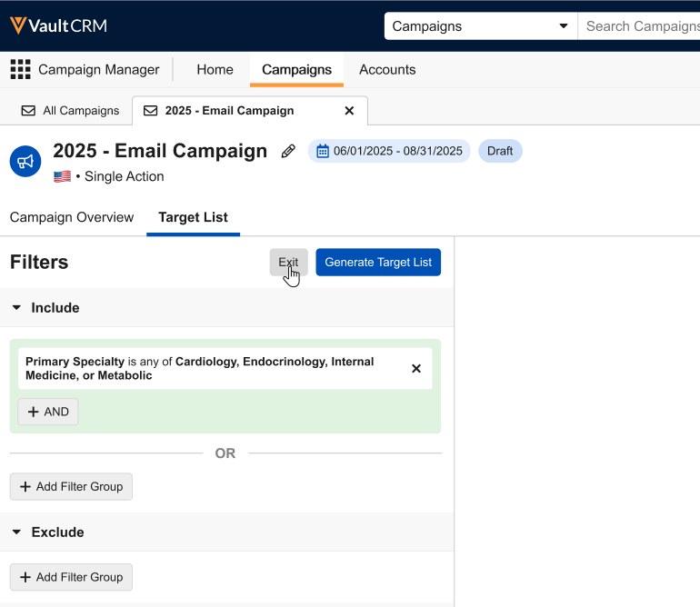Image resolution: width=700 pixels, height=607 pixels.
Task: Open the app launcher grid icon
Action: click(x=20, y=70)
